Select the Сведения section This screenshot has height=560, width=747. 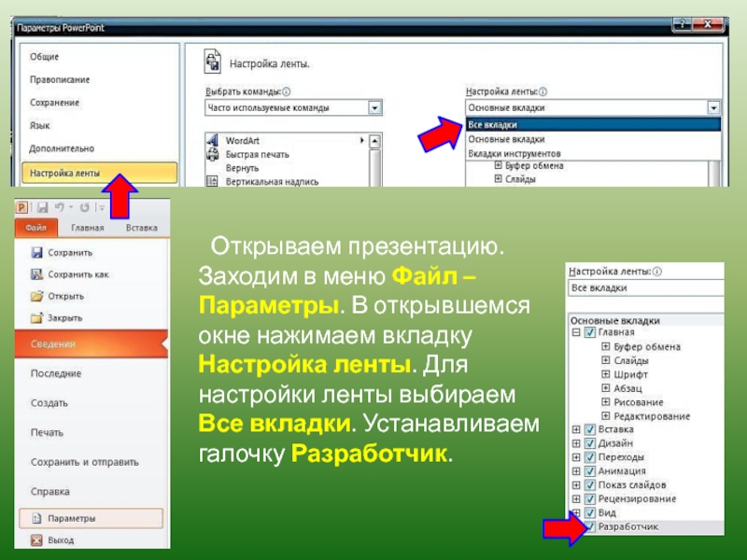[x=91, y=343]
